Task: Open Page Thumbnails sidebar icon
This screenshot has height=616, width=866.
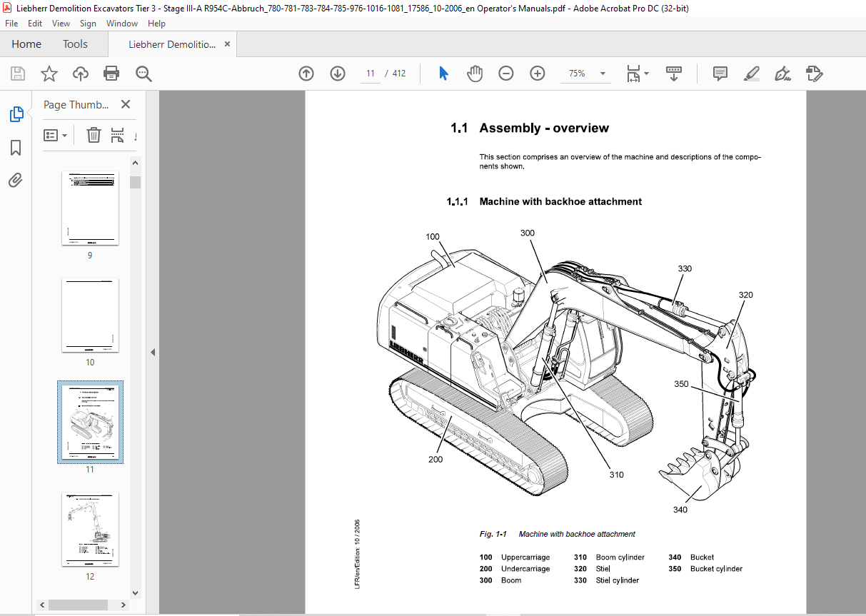Action: pyautogui.click(x=16, y=113)
